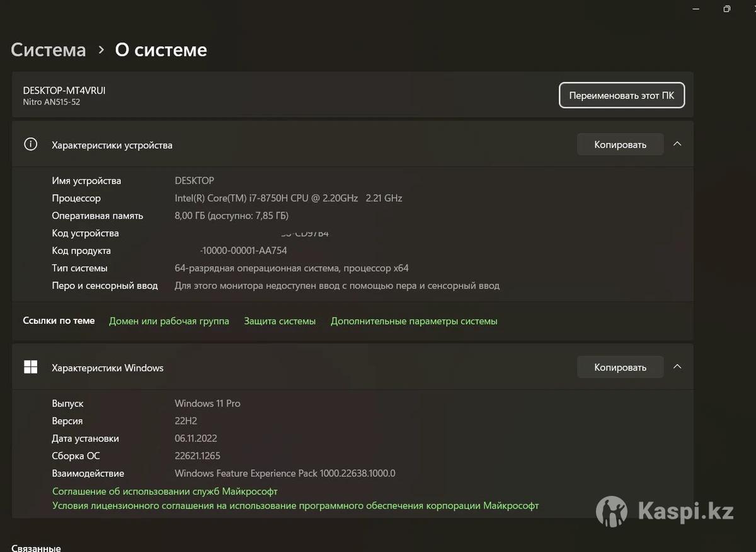Click Переименовать этот ПК button

pos(622,96)
